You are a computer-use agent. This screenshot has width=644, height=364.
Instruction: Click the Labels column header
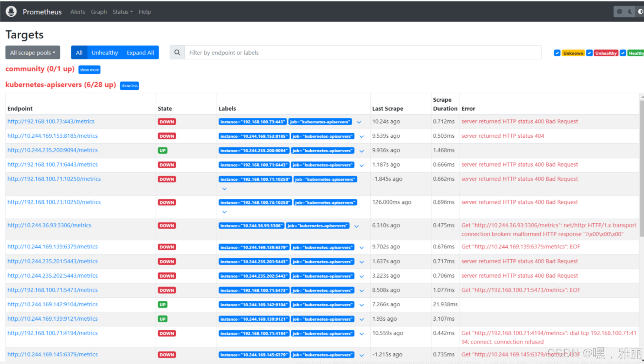tap(227, 108)
